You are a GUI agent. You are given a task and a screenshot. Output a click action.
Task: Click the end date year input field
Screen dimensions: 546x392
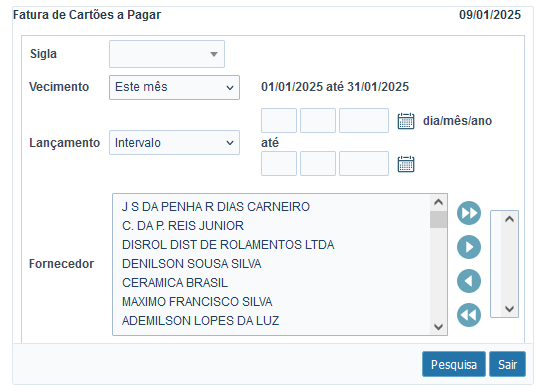pyautogui.click(x=364, y=163)
